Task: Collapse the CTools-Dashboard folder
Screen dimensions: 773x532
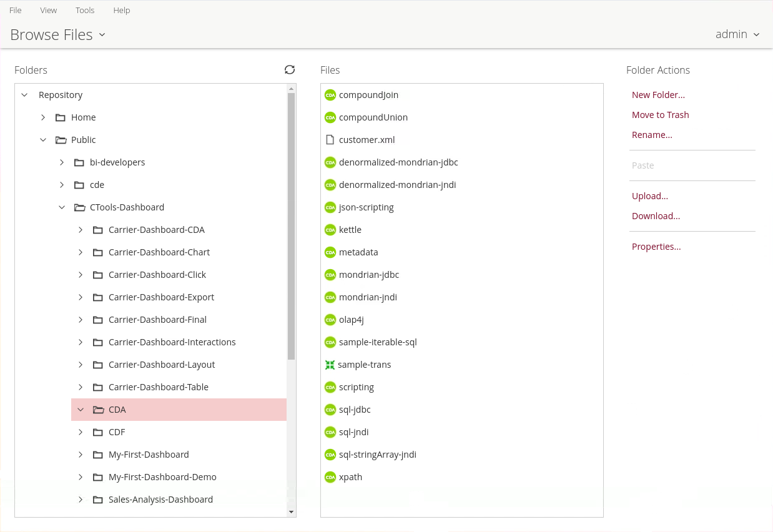Action: coord(62,207)
